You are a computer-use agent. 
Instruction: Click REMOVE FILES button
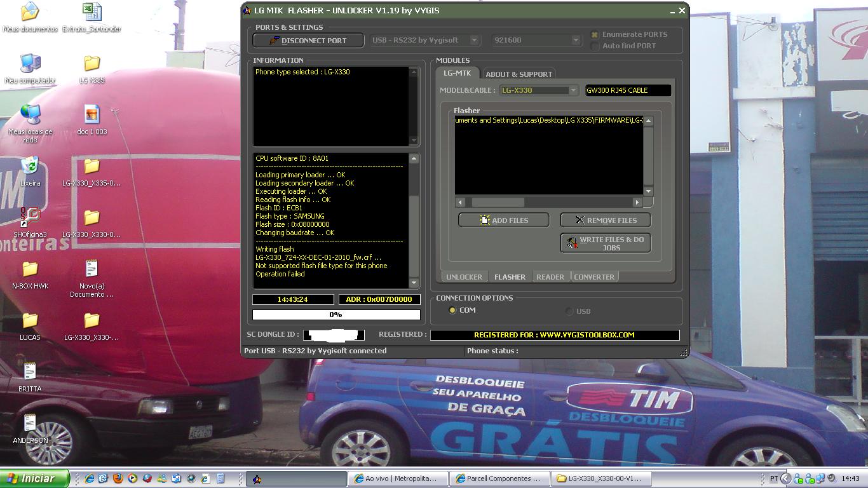pyautogui.click(x=606, y=220)
